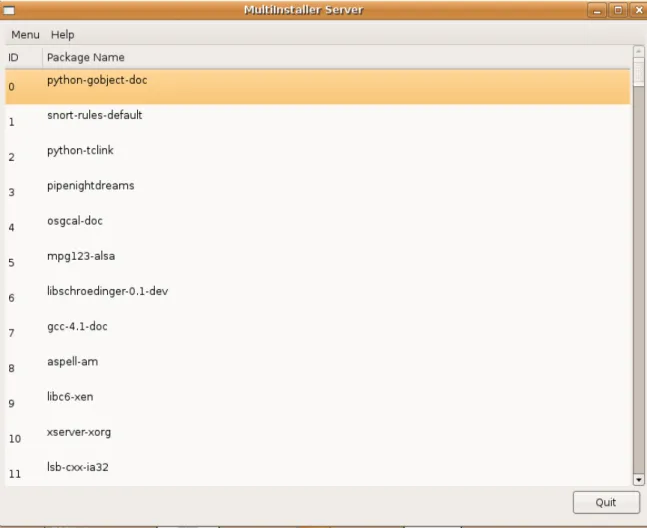Viewport: 647px width, 528px height.
Task: Click the Quit button
Action: [x=606, y=502]
